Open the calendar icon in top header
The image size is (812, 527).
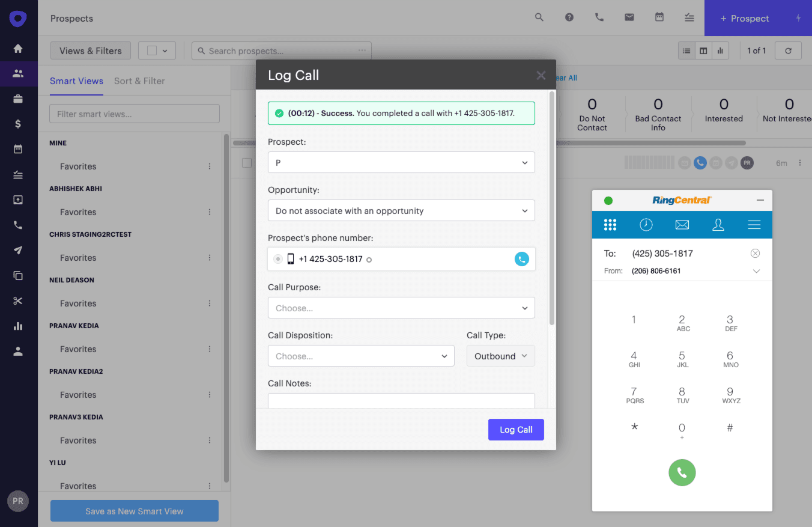(x=659, y=17)
